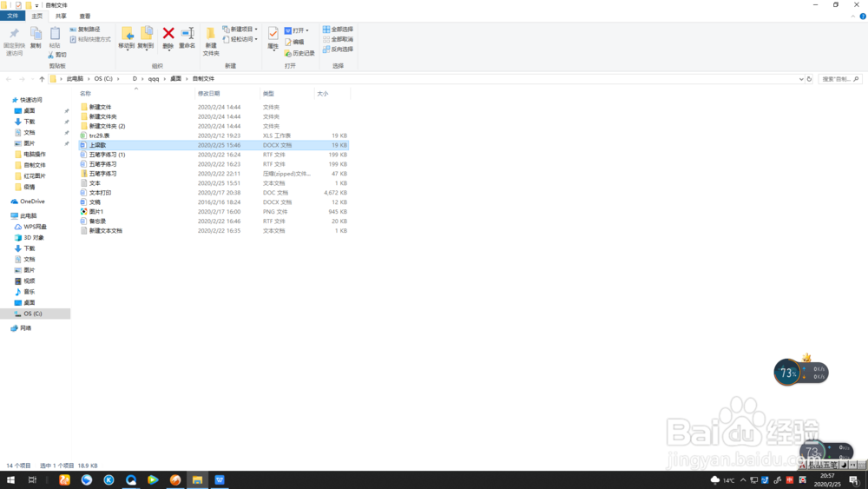Click 此电脑 in the address breadcrumb

click(x=75, y=79)
